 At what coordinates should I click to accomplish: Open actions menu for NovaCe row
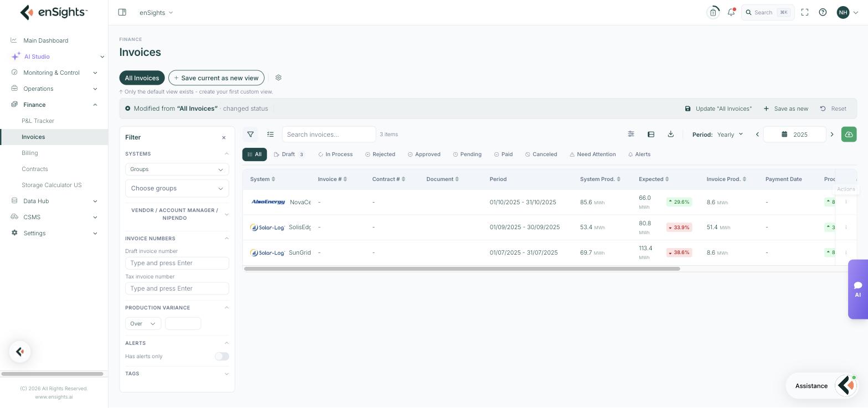pos(846,202)
